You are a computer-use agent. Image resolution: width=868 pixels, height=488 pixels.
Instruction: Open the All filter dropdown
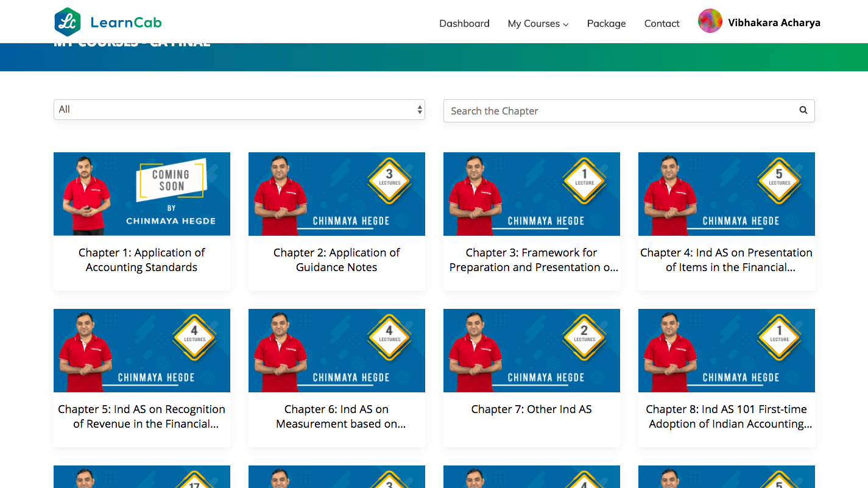click(239, 110)
